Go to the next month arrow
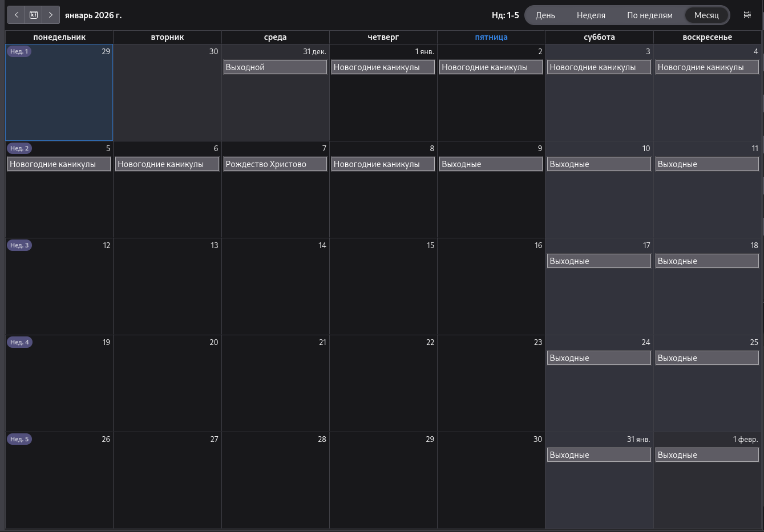Viewport: 764px width, 532px height. (51, 15)
